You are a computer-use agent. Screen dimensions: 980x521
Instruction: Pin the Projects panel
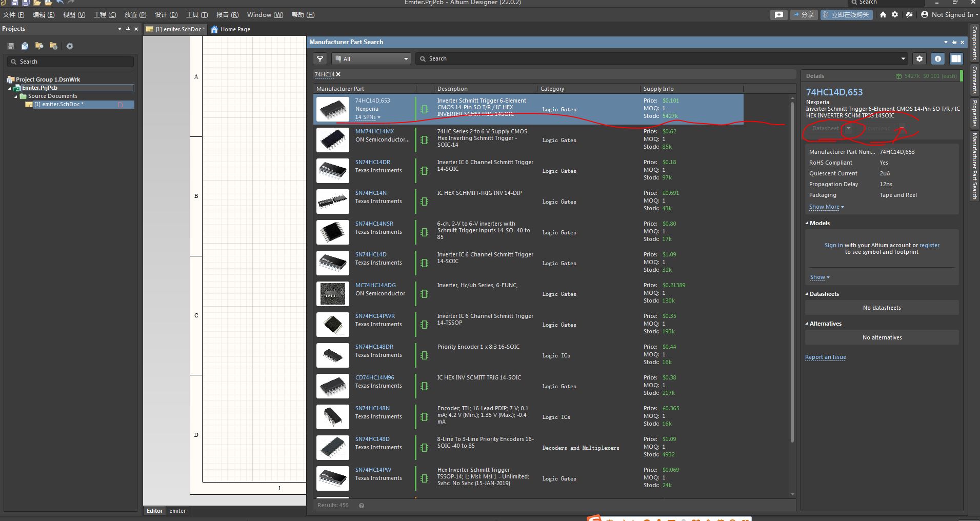click(128, 29)
